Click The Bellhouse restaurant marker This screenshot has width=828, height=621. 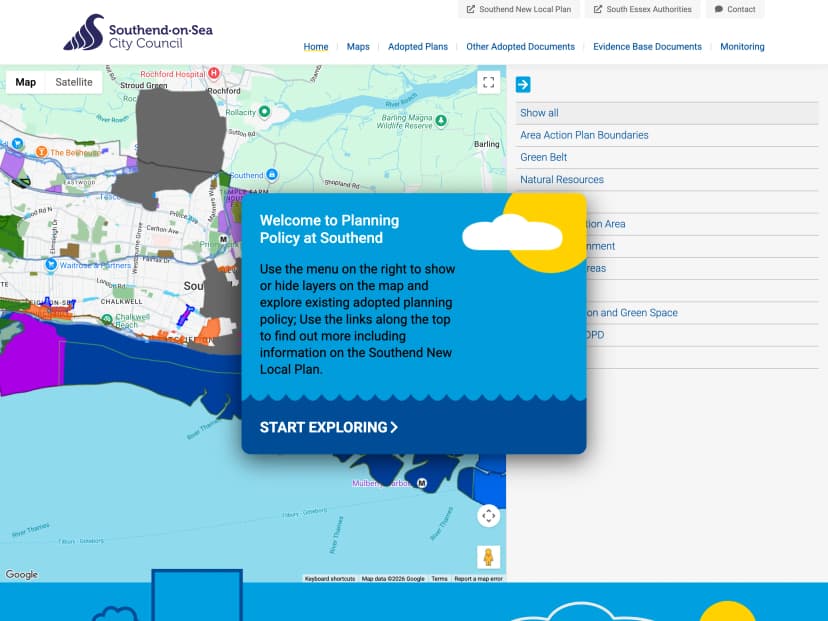(x=41, y=152)
